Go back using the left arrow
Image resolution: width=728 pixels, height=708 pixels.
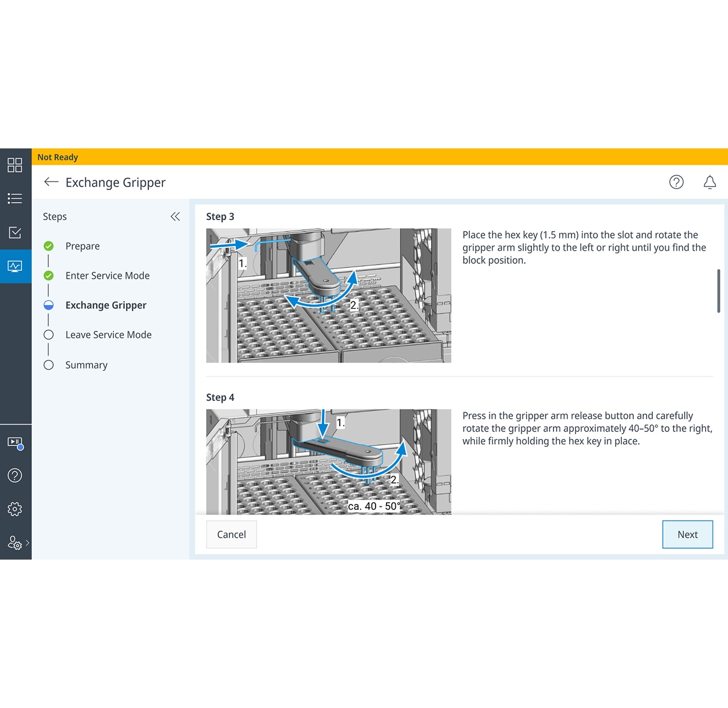[x=51, y=182]
